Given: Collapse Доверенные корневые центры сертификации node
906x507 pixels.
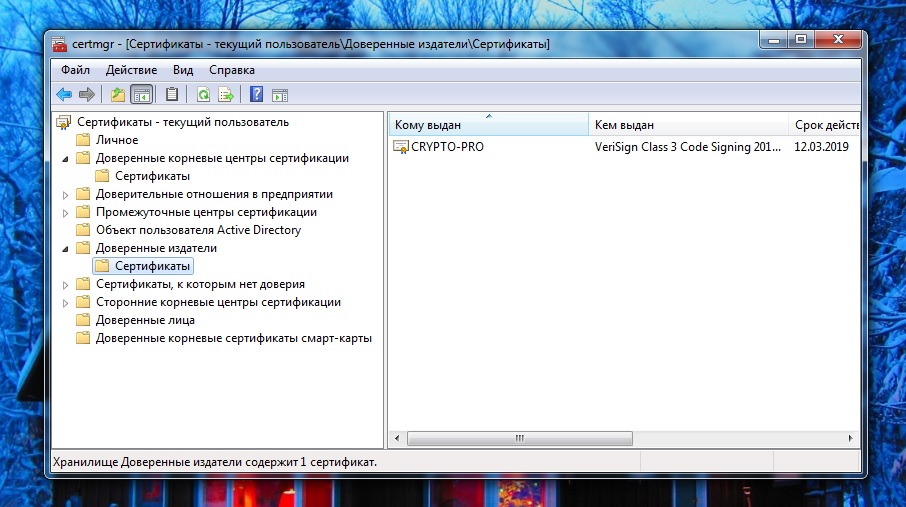Looking at the screenshot, I should click(x=66, y=158).
